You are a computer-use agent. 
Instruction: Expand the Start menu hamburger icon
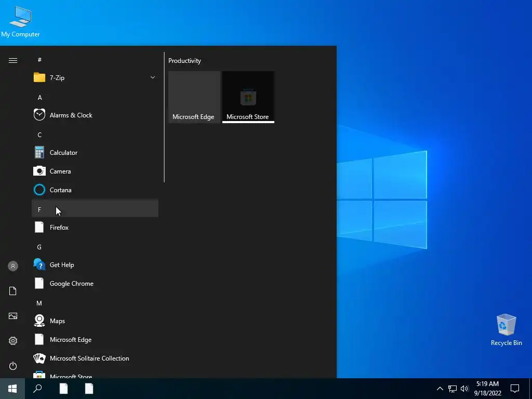pyautogui.click(x=13, y=60)
